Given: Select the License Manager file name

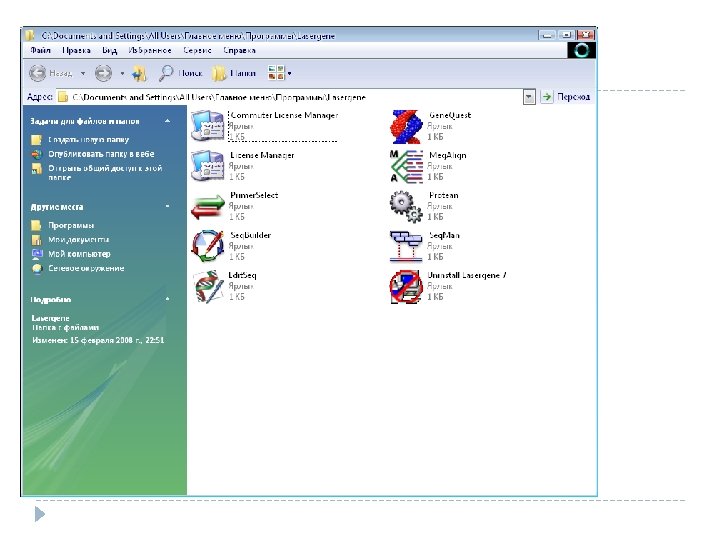Looking at the screenshot, I should (x=262, y=155).
